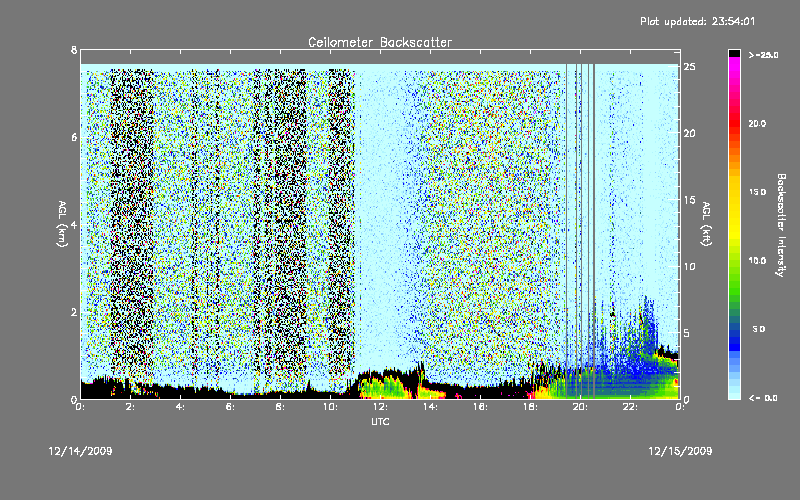Click the '>-25.0' colorbar maximum label

(763, 55)
